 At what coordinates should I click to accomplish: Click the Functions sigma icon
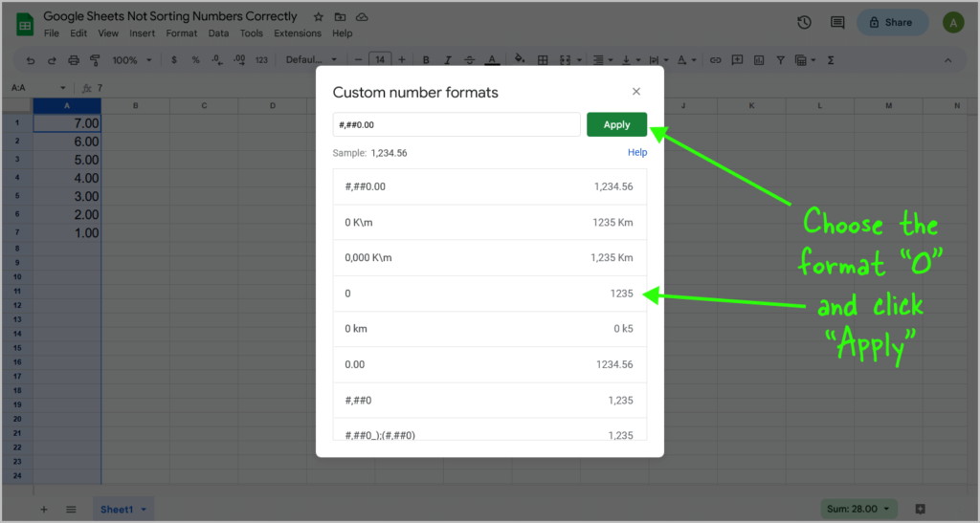[x=831, y=60]
